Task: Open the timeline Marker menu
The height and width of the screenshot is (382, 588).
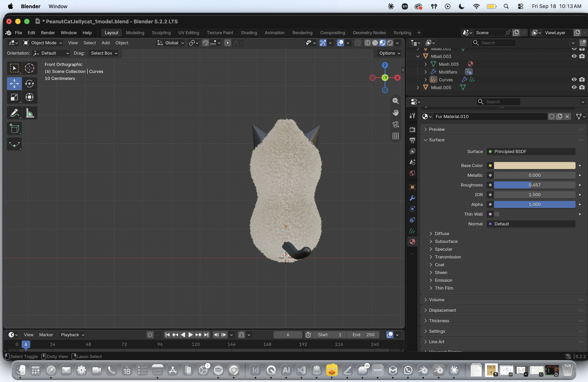Action: point(46,335)
